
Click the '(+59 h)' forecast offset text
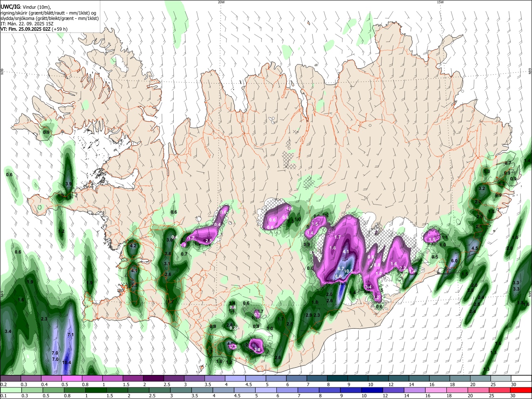[x=60, y=29]
